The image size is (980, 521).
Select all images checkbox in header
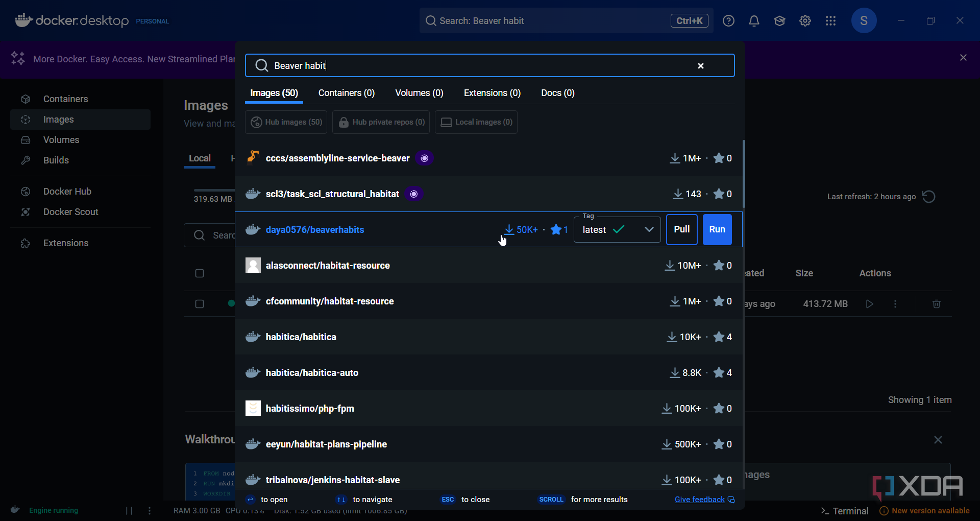point(200,273)
